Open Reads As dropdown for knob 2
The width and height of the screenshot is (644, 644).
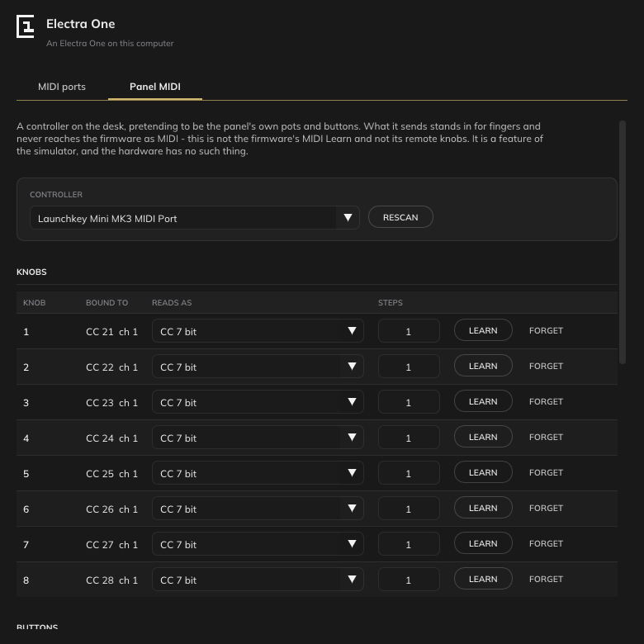tap(258, 367)
